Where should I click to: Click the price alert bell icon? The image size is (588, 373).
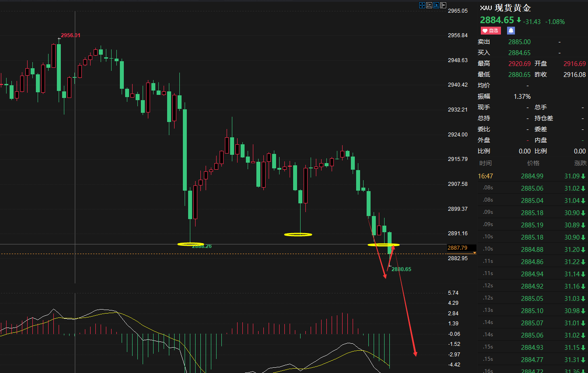pyautogui.click(x=511, y=31)
